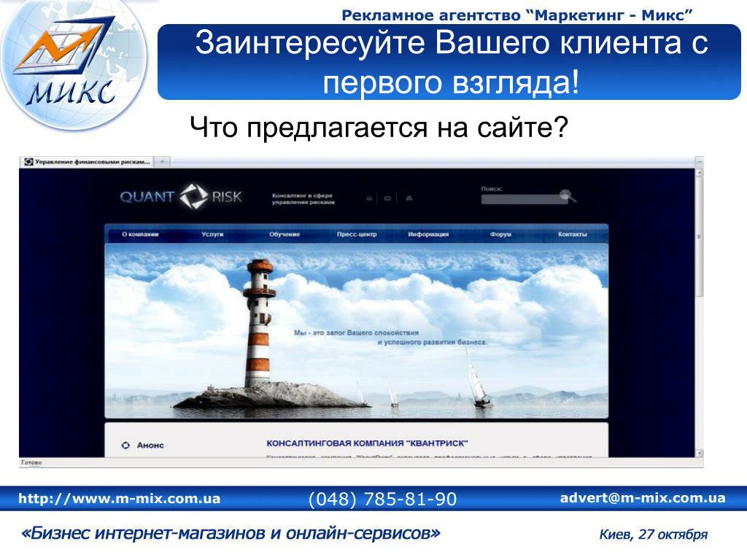Click the Микс agency globe logo

tap(74, 64)
